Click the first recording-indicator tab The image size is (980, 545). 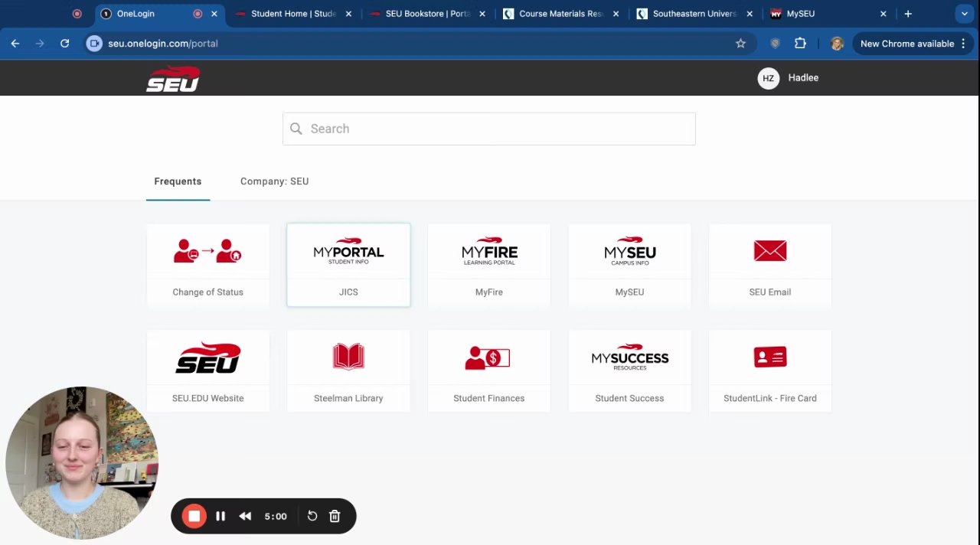(77, 14)
